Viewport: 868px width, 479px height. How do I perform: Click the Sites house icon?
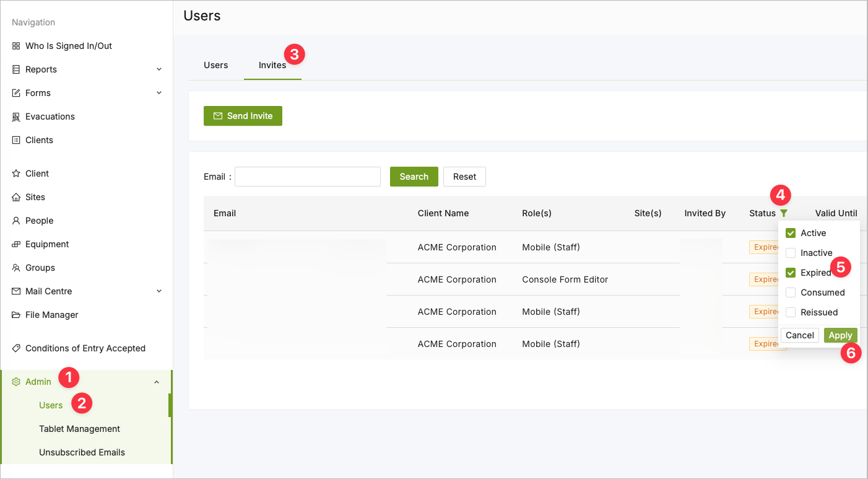coord(16,197)
